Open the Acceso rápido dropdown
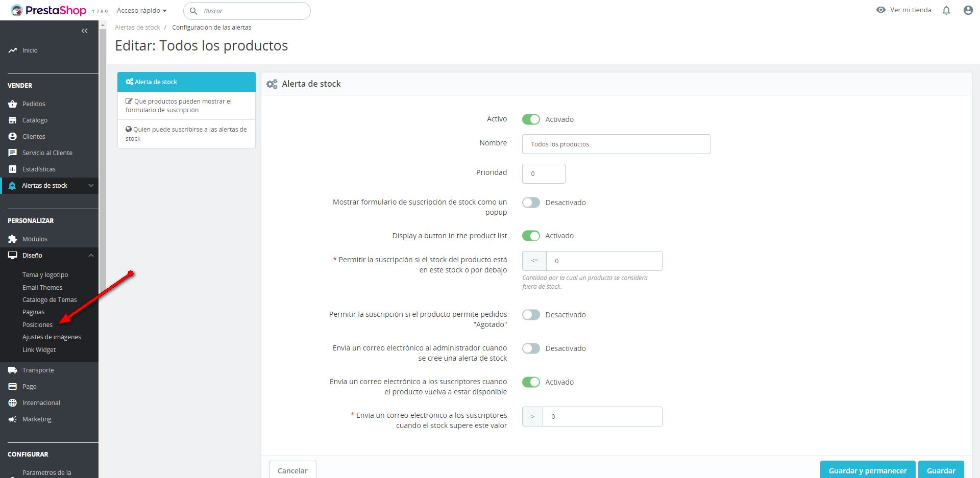The image size is (980, 478). [141, 10]
